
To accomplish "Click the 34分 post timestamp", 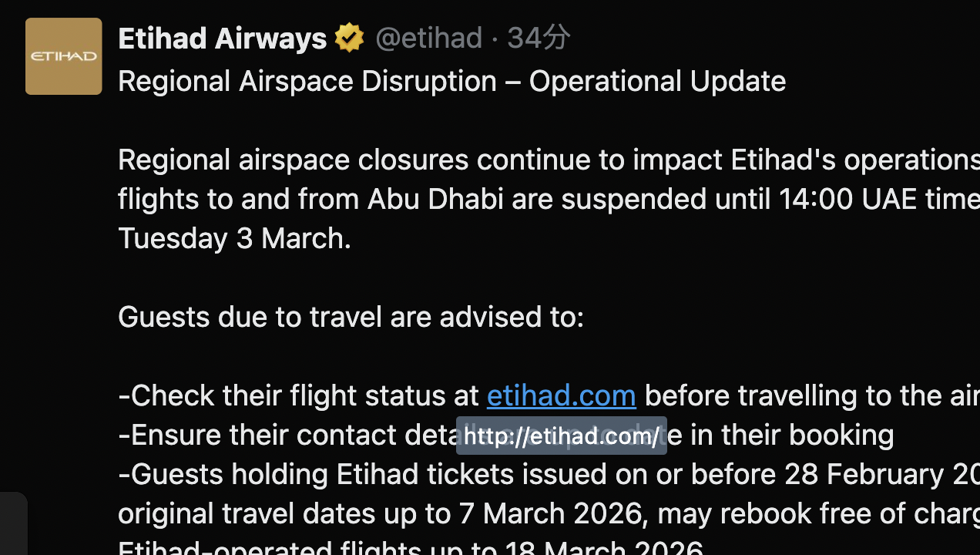I will (x=539, y=38).
